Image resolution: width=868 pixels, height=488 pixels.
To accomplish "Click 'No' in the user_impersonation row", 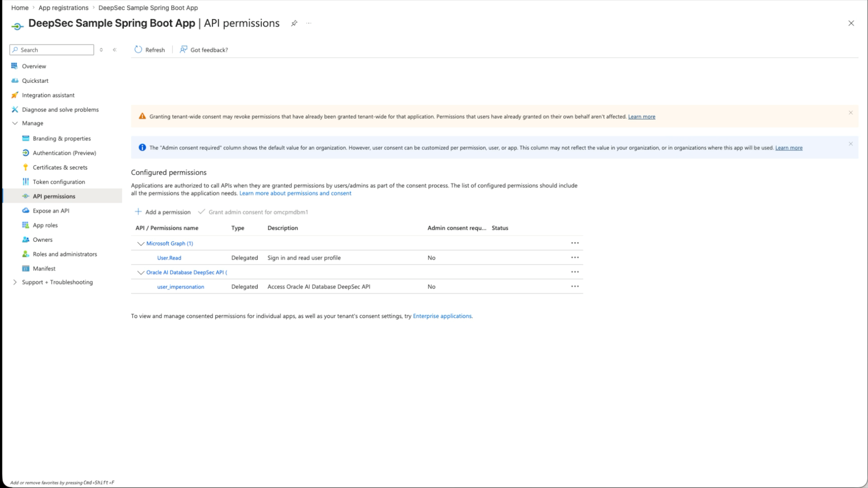I will coord(431,286).
